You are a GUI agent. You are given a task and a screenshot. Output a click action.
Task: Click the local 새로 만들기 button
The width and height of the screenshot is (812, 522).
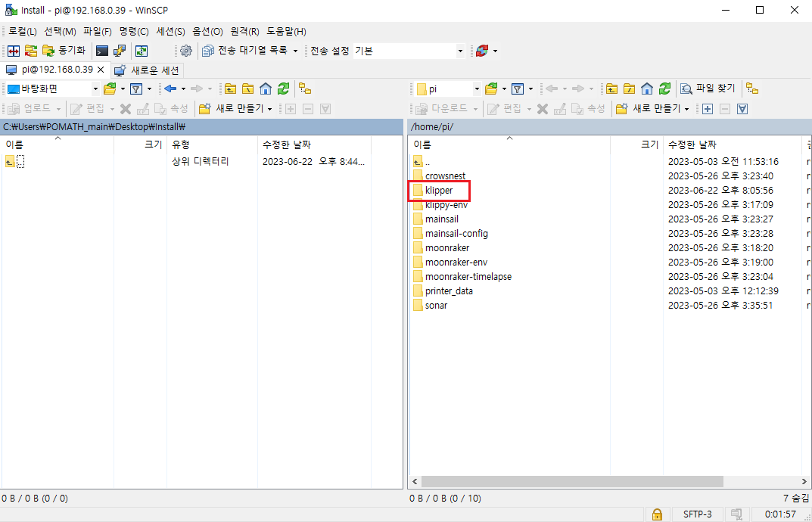point(232,109)
